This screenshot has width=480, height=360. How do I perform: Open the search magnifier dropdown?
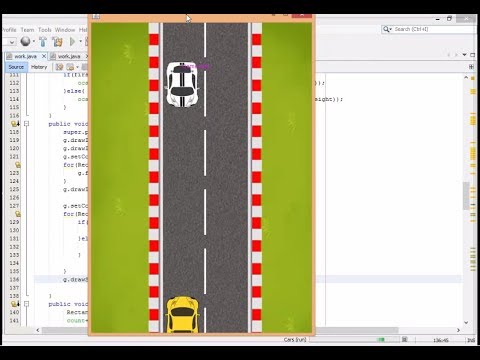click(x=387, y=29)
